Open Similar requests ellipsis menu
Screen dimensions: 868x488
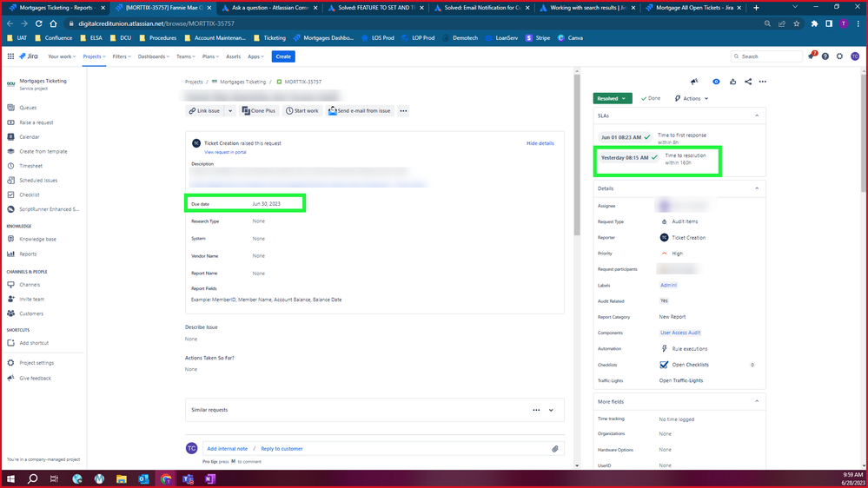pos(536,410)
